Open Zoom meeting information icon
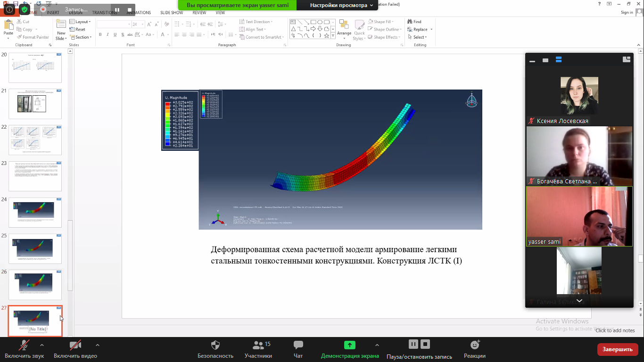Screen dimensions: 644x362 click(x=9, y=9)
